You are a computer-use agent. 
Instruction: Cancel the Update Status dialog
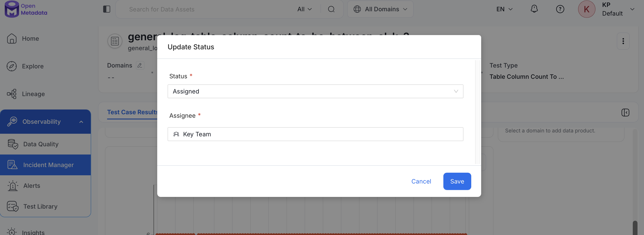point(421,181)
